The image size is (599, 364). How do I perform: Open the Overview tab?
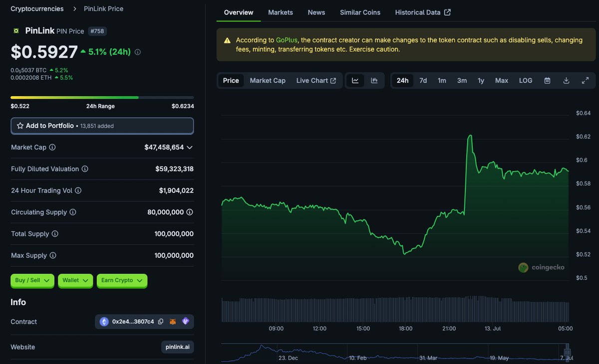click(x=239, y=12)
